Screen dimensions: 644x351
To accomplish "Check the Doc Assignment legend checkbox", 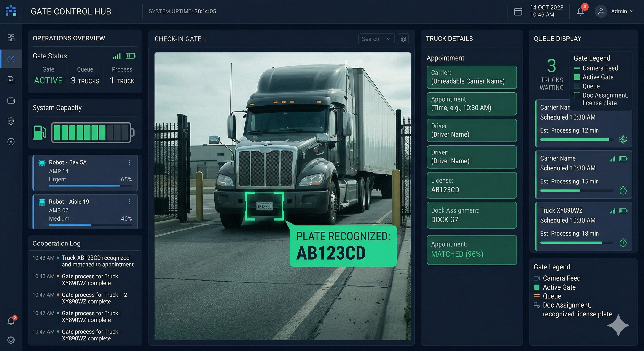I will 577,95.
